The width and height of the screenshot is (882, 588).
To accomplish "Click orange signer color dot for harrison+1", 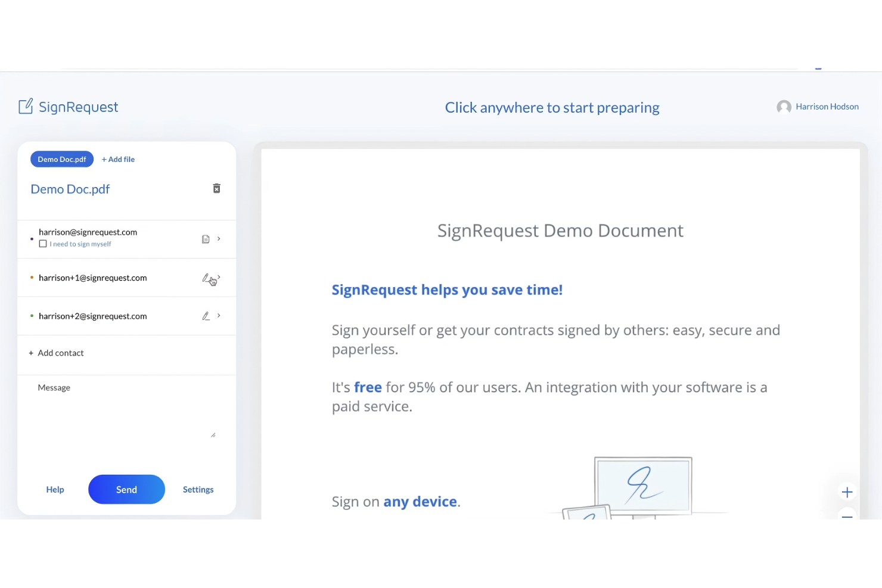I will [32, 277].
